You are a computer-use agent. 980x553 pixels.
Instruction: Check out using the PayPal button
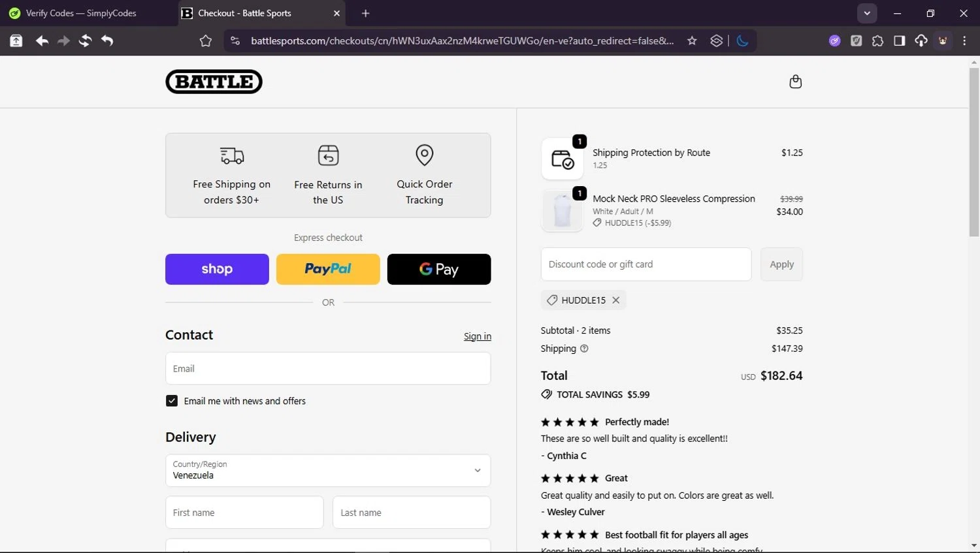328,269
